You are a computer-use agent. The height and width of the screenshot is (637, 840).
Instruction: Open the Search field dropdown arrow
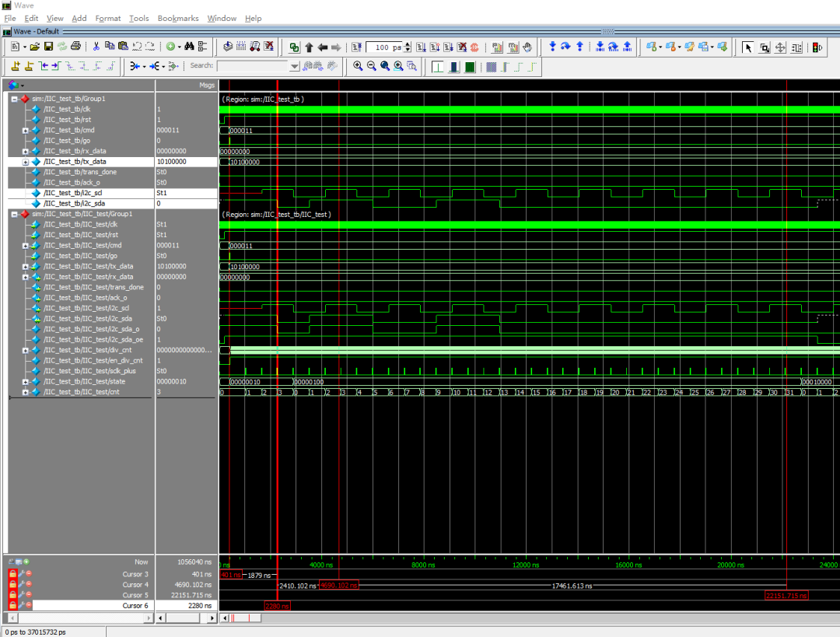coord(295,66)
